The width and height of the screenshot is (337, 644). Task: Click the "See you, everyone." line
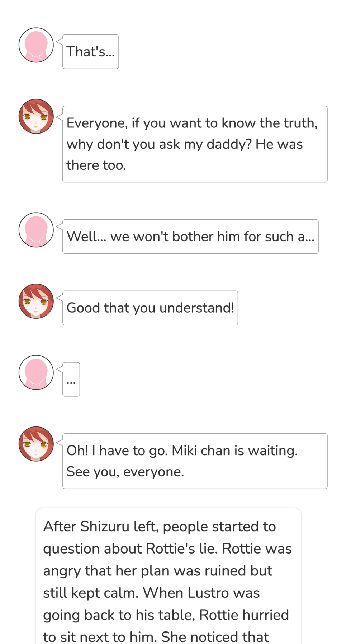click(125, 472)
